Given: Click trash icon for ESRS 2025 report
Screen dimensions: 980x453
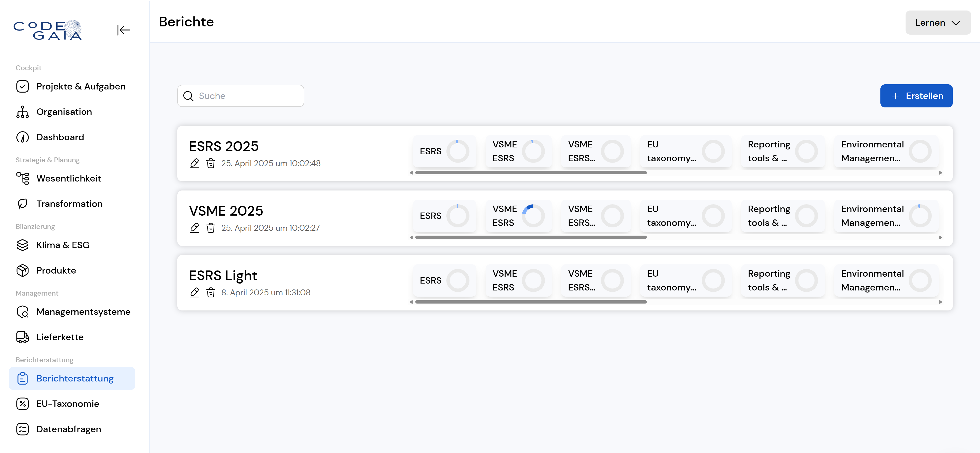Looking at the screenshot, I should 211,163.
